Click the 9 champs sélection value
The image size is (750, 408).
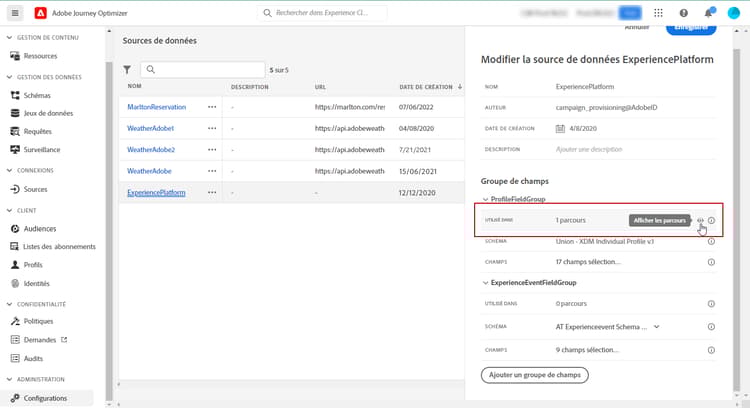click(x=587, y=350)
